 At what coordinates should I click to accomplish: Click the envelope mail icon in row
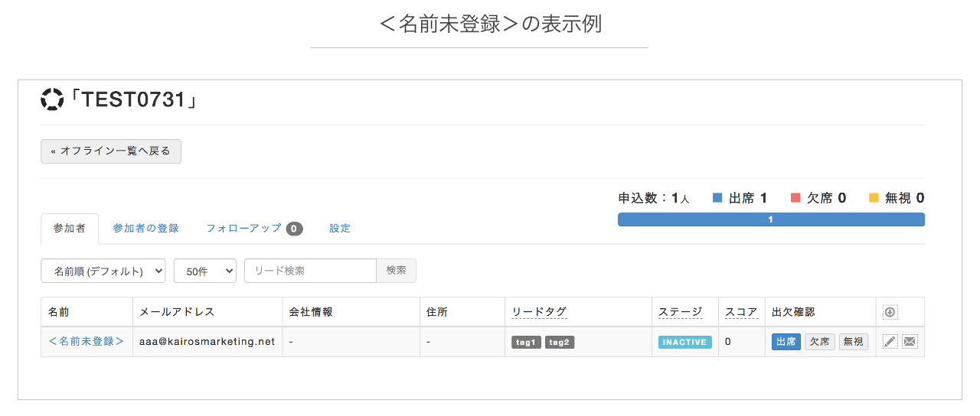(x=909, y=342)
